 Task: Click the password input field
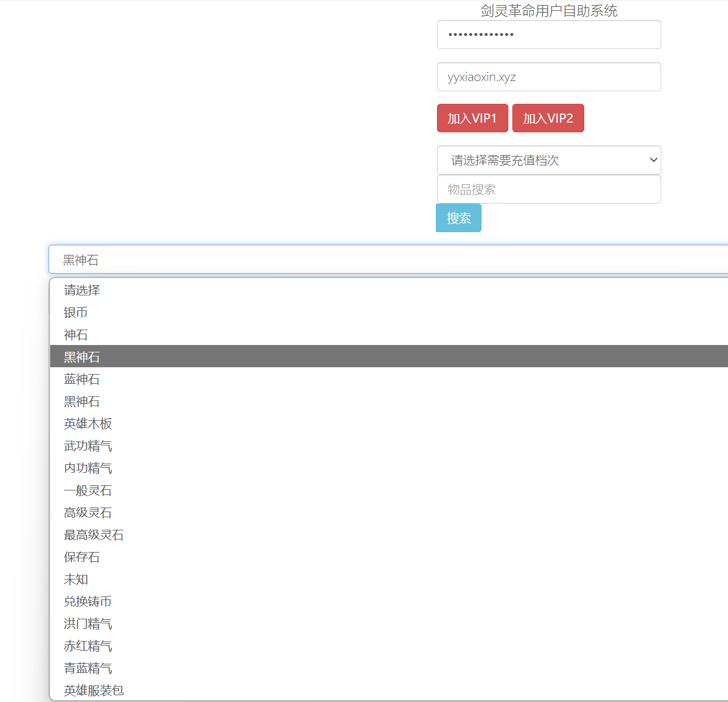(549, 34)
